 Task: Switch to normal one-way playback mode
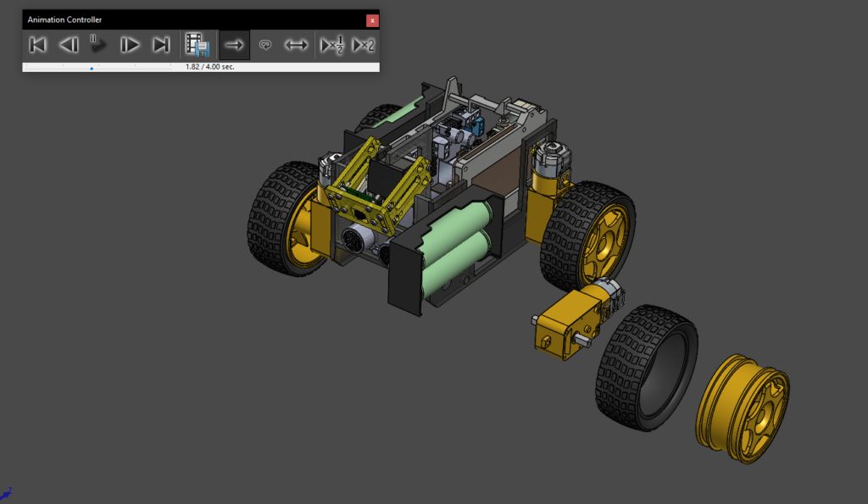coord(234,45)
